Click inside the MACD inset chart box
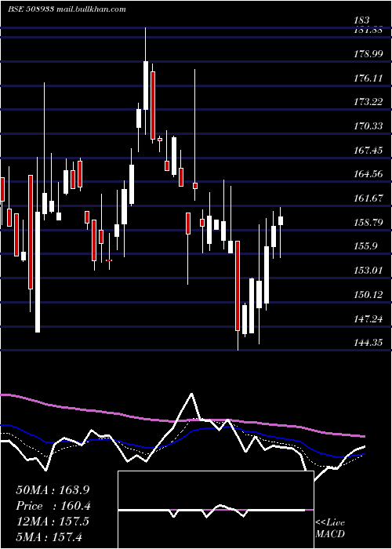 pos(216,510)
